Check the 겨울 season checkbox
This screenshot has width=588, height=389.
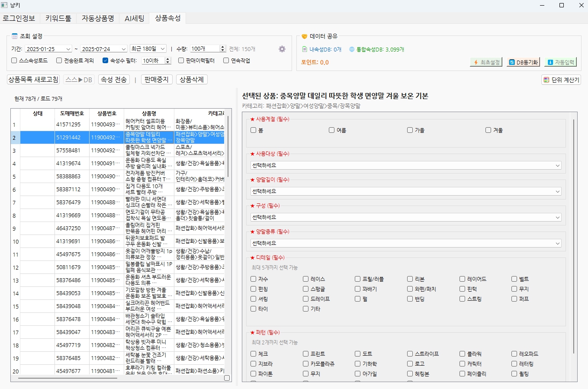[488, 130]
